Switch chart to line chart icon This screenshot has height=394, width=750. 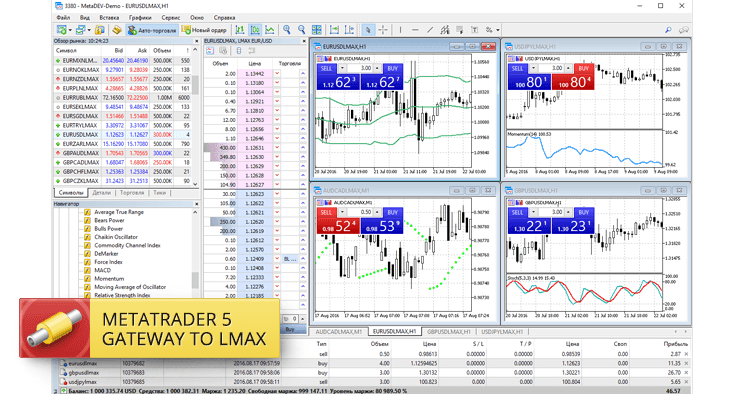270,30
